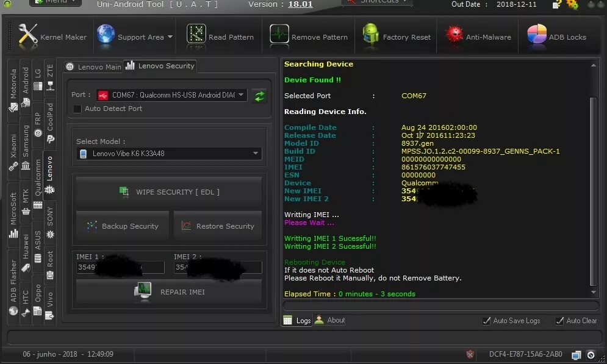This screenshot has height=364, width=607.
Task: Click the round disc icon in status bar
Action: click(x=591, y=355)
